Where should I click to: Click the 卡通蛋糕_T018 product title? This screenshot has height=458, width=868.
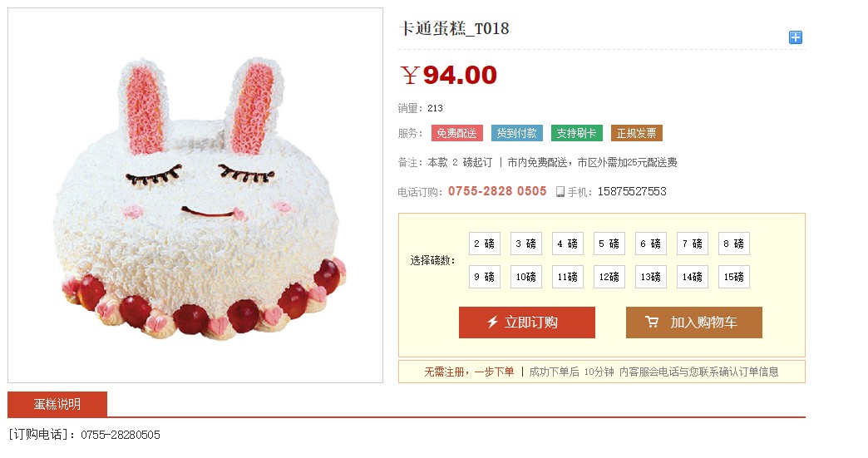pos(454,28)
